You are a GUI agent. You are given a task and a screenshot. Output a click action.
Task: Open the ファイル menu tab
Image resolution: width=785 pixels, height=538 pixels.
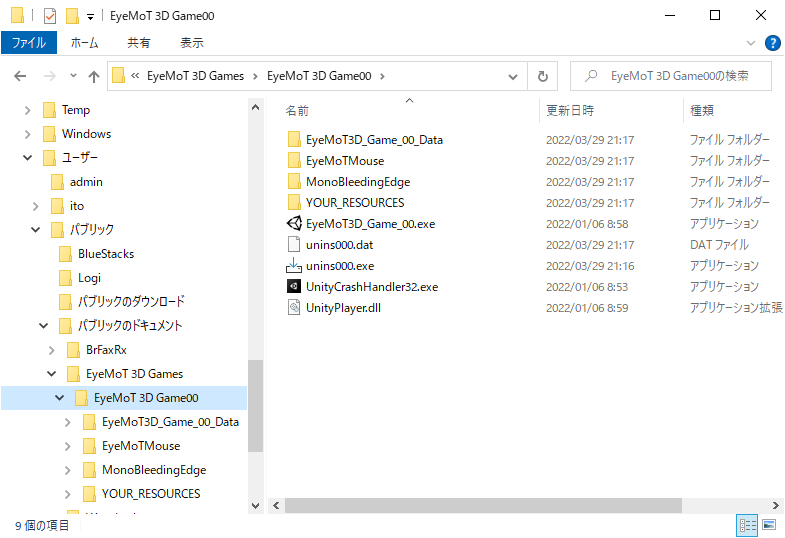(29, 43)
